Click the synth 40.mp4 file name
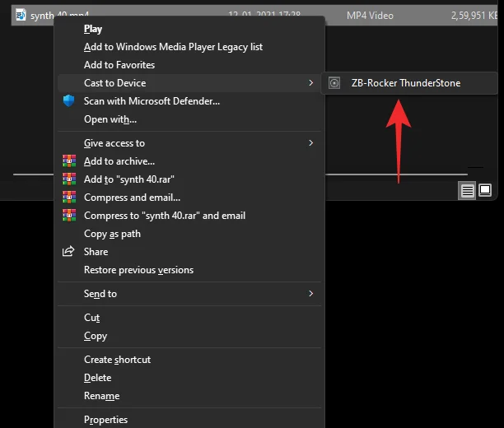The width and height of the screenshot is (504, 428). point(60,16)
